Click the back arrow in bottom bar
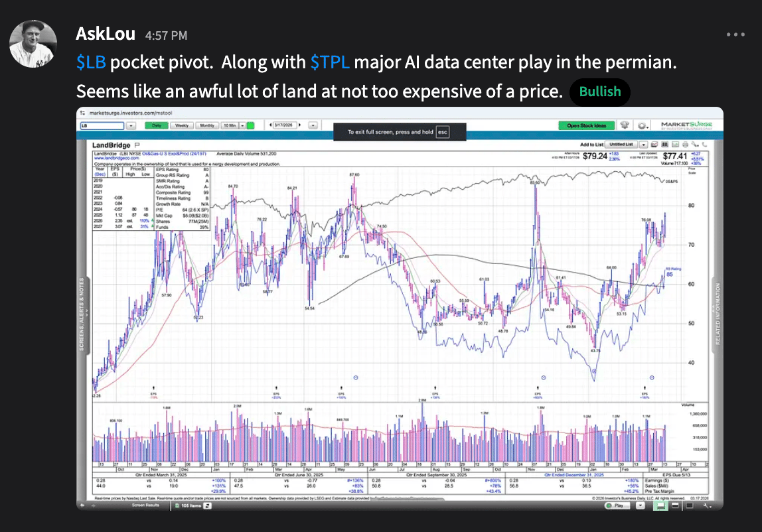Screen dimensions: 762x532 click(82, 505)
